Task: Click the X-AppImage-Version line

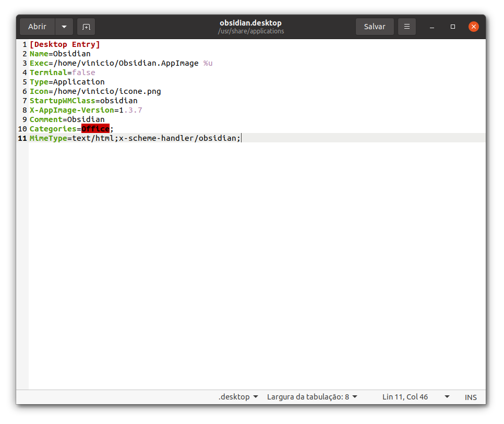Action: click(x=86, y=110)
